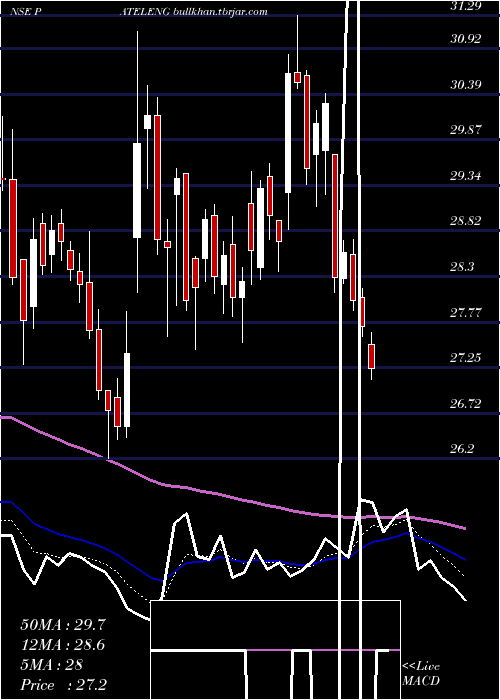500x700 pixels.
Task: Click the last red candlestick near 27.25
Action: pyautogui.click(x=371, y=356)
